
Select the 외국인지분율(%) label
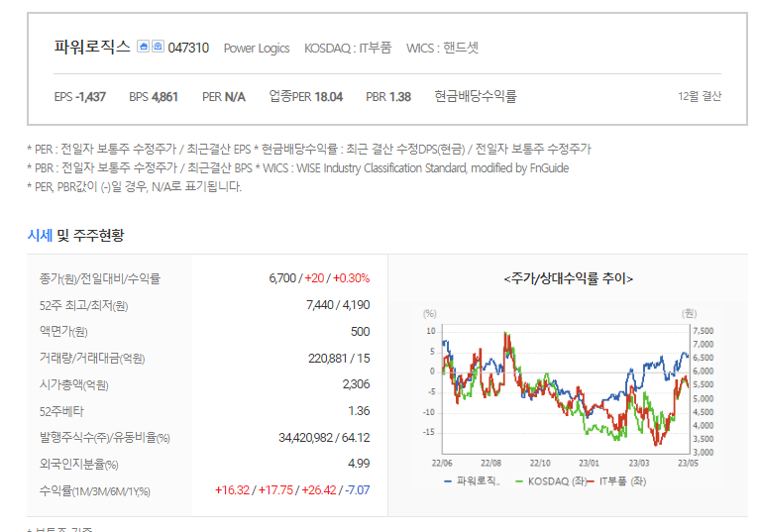(78, 465)
